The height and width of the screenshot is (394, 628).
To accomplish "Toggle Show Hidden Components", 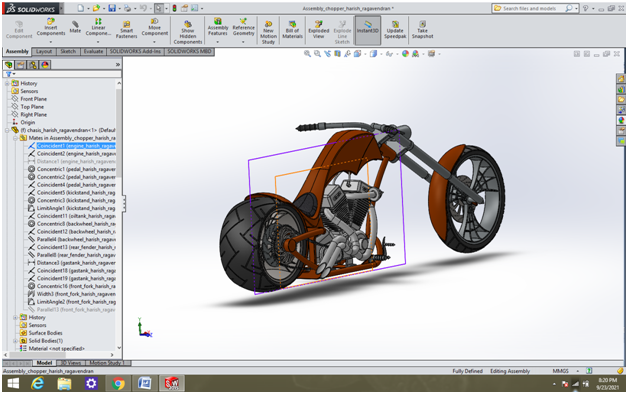I will pyautogui.click(x=187, y=32).
